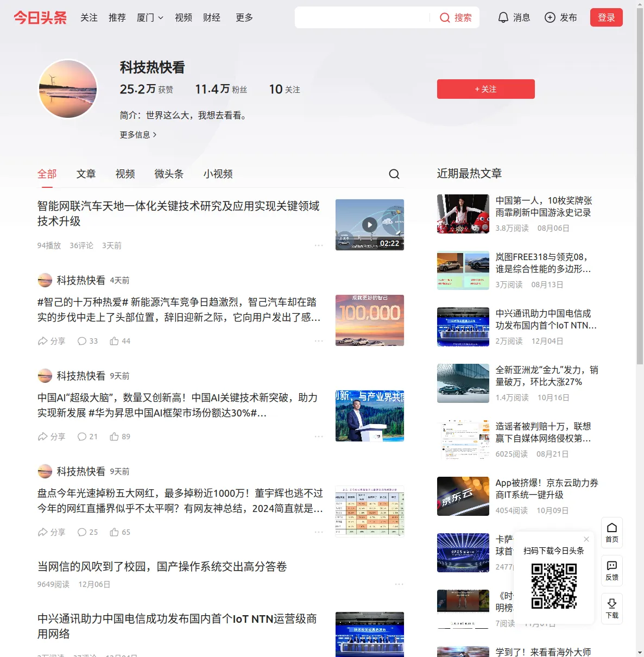Open hot article 岚图FREE318与领克08
This screenshot has height=657, width=644.
click(543, 263)
